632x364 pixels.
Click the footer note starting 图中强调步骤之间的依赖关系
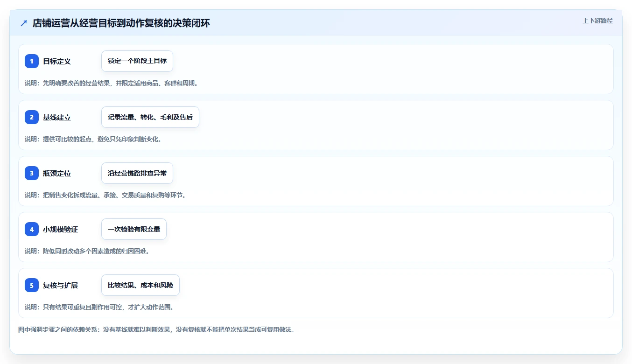[156, 329]
